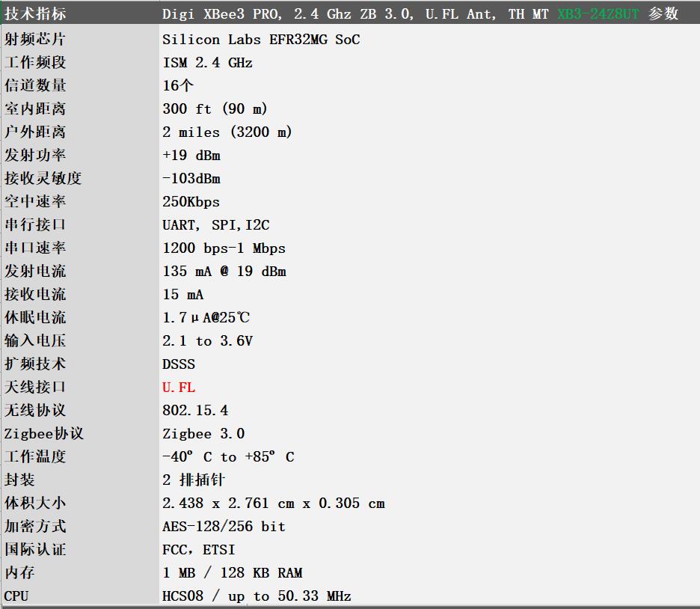Click the '加密方式' label
The image size is (700, 609).
click(x=35, y=527)
